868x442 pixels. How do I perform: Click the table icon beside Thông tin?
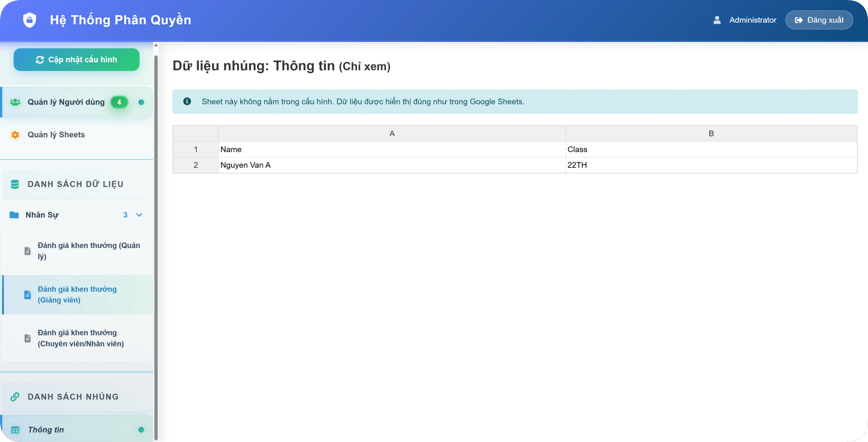tap(15, 430)
